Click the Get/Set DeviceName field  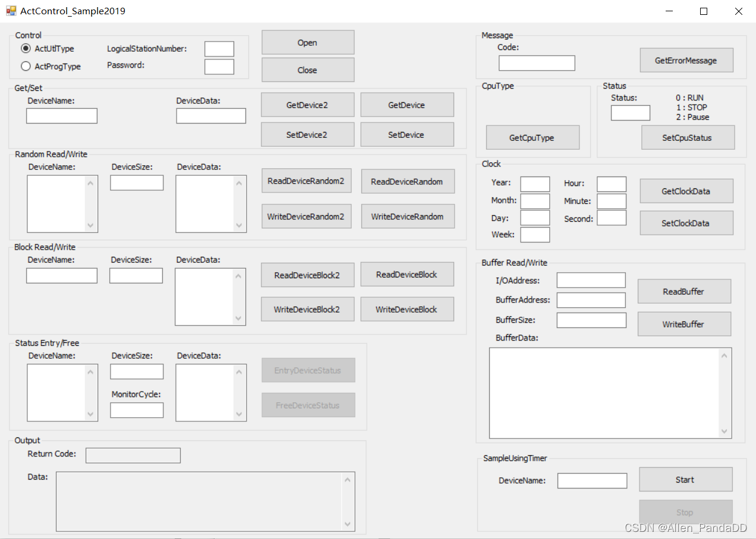pos(62,116)
